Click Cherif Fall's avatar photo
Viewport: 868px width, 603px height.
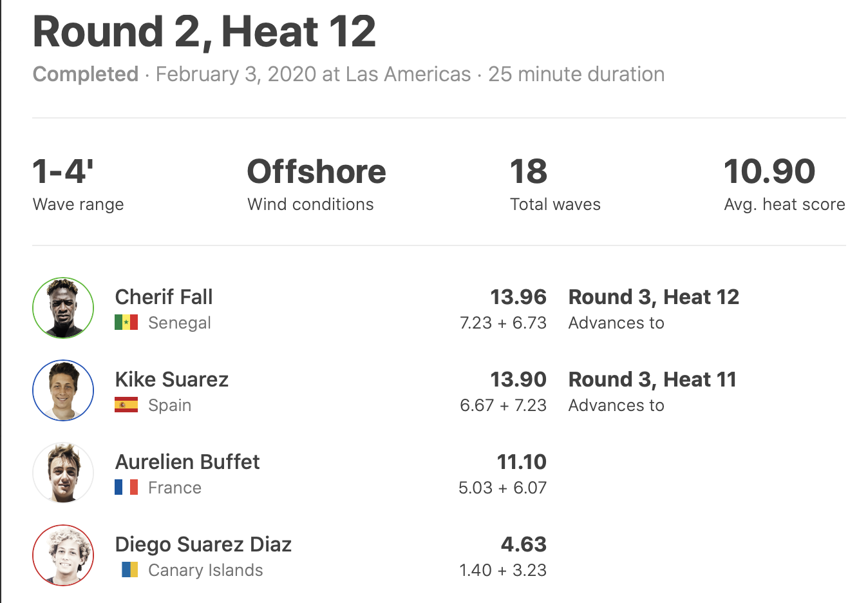[63, 308]
